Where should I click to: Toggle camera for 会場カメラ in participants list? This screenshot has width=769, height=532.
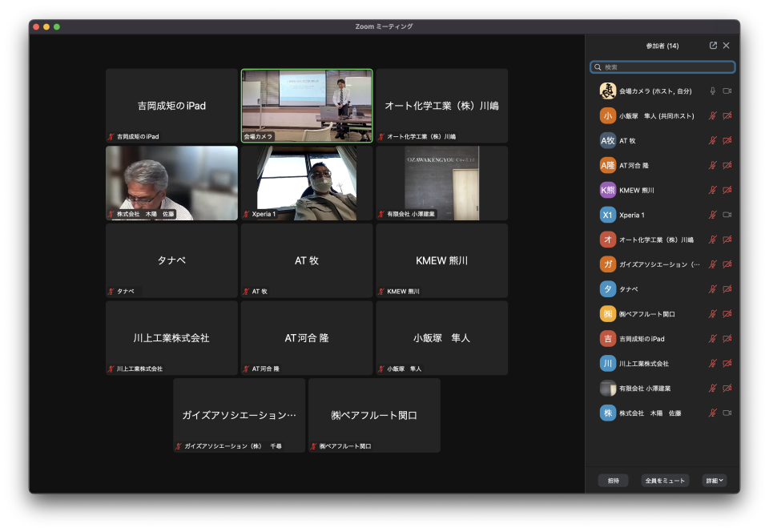tap(727, 91)
